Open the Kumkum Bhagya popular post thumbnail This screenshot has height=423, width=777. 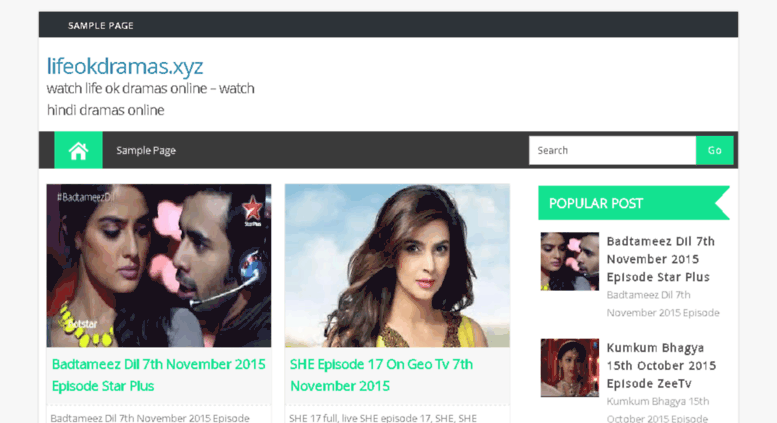coord(569,368)
